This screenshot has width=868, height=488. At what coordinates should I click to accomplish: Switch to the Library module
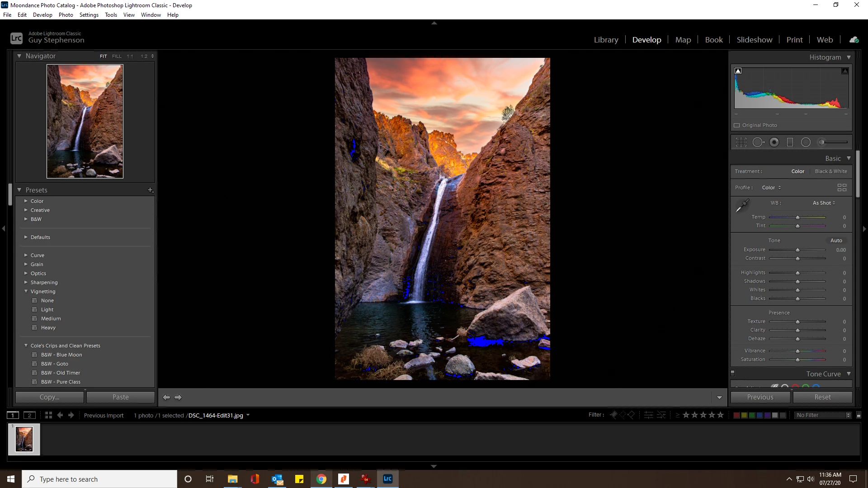click(x=606, y=40)
